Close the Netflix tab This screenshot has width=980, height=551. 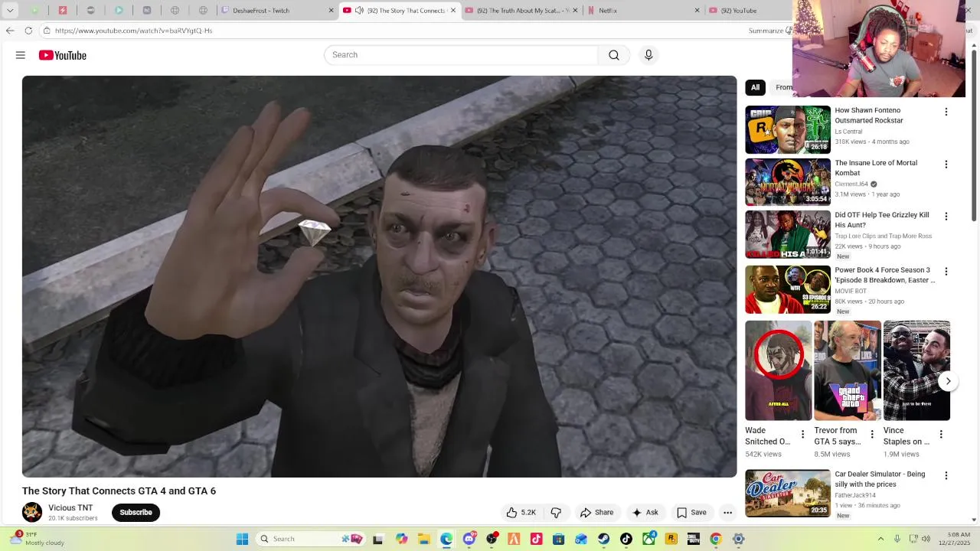[697, 11]
